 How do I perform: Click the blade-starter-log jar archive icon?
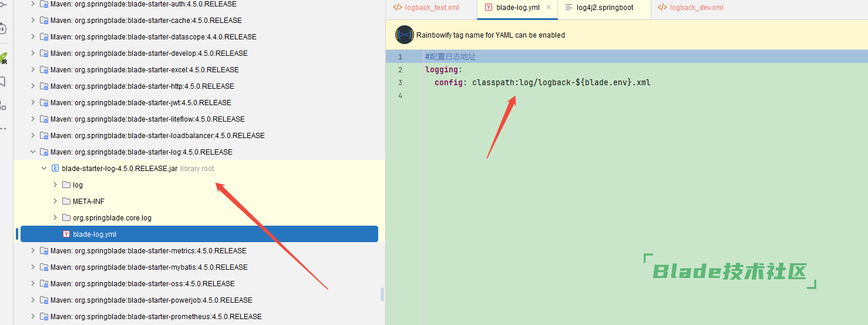pyautogui.click(x=55, y=168)
